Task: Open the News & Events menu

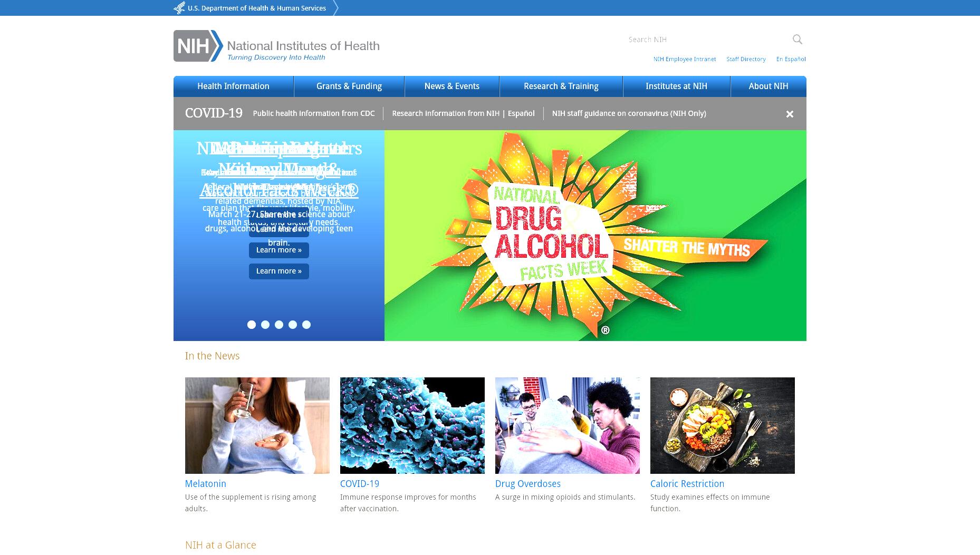Action: pos(452,86)
